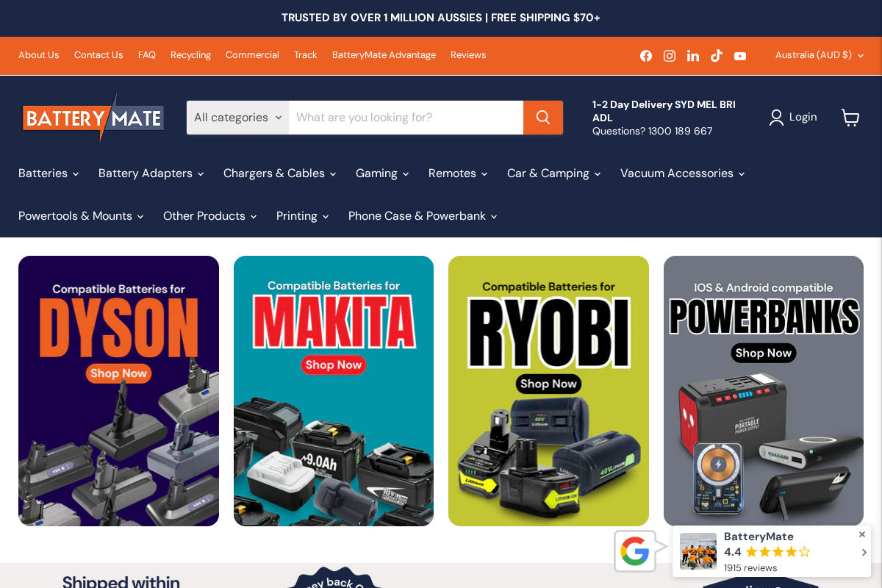
Task: Open the Recycling page link
Action: (x=190, y=54)
